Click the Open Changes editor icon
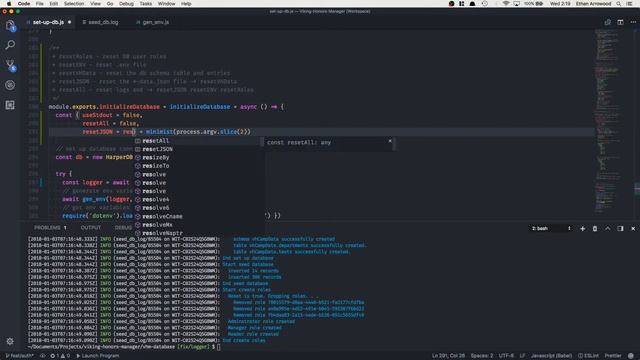This screenshot has height=360, width=640. coord(607,22)
